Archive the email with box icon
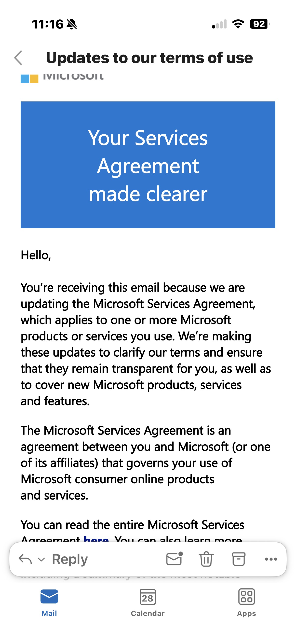The height and width of the screenshot is (644, 296). (239, 559)
